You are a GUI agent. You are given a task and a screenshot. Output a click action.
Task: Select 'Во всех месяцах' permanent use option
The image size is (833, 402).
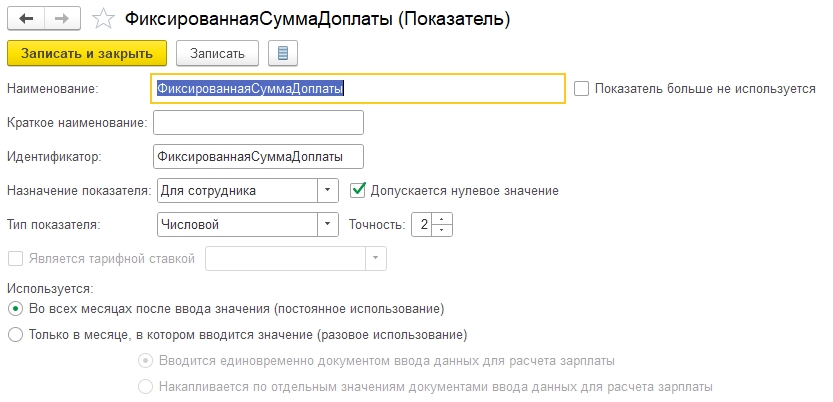point(15,309)
